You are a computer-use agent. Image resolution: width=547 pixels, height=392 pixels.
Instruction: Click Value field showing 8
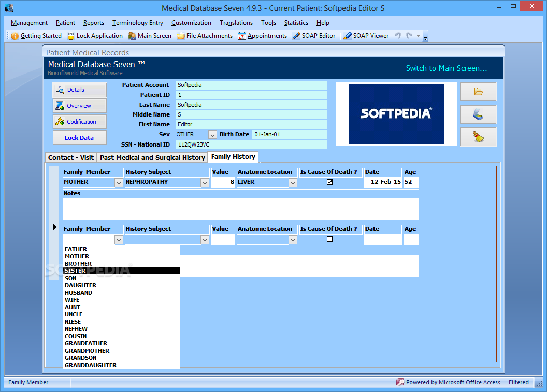click(223, 182)
